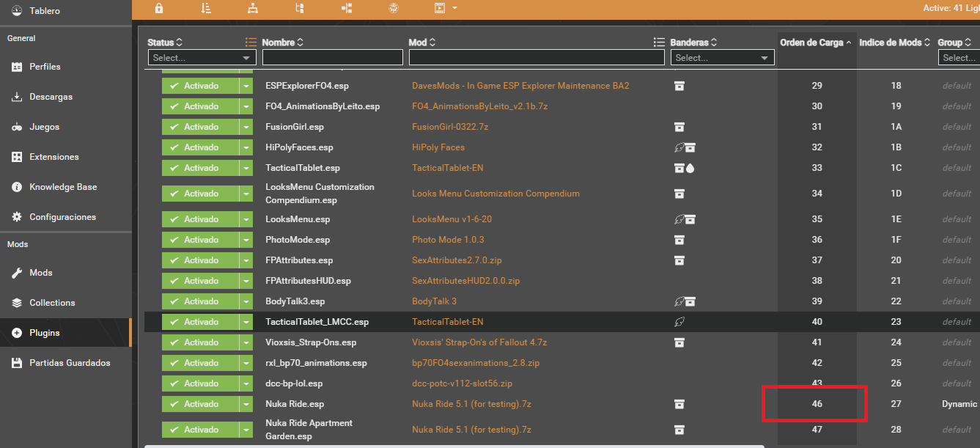This screenshot has height=448, width=980.
Task: Go to Collections in sidebar
Action: coord(66,303)
